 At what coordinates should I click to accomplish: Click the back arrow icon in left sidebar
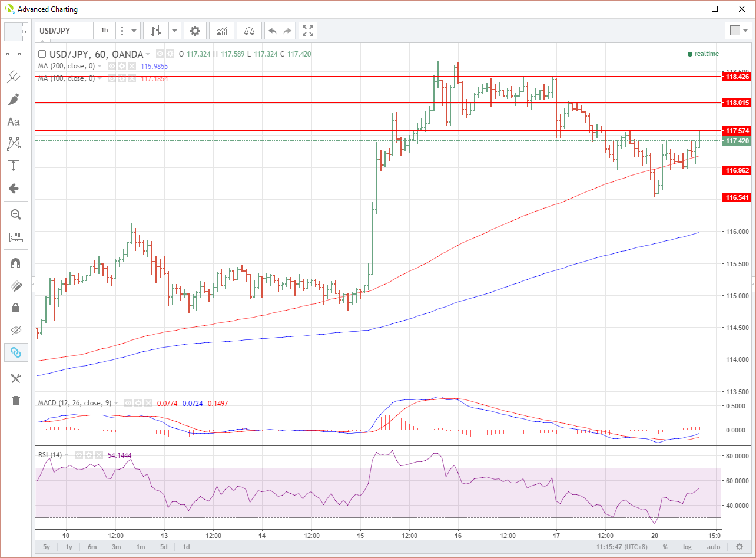[14, 189]
